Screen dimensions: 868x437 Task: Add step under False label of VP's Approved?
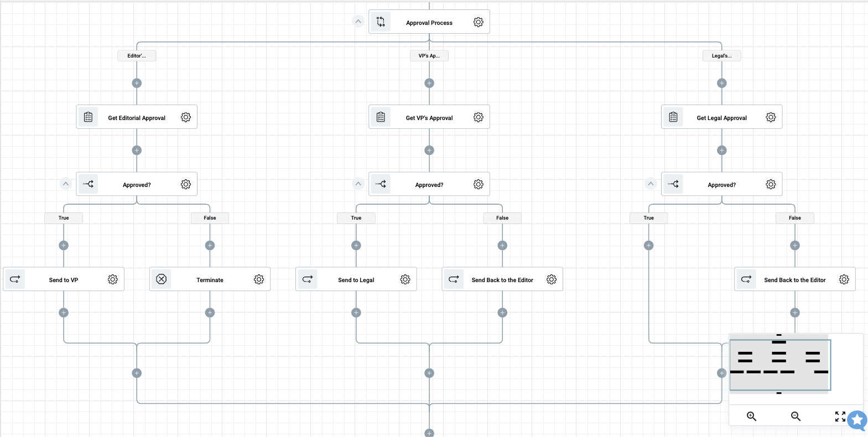[502, 246]
